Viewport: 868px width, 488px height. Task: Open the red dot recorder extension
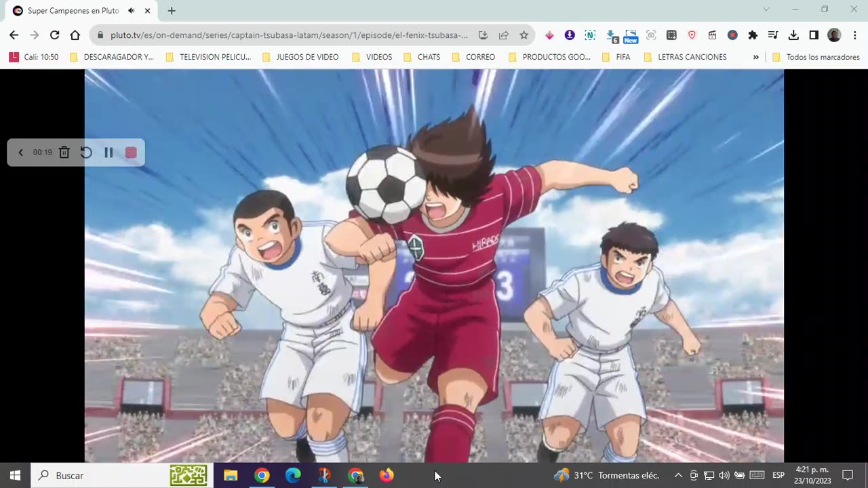click(732, 35)
